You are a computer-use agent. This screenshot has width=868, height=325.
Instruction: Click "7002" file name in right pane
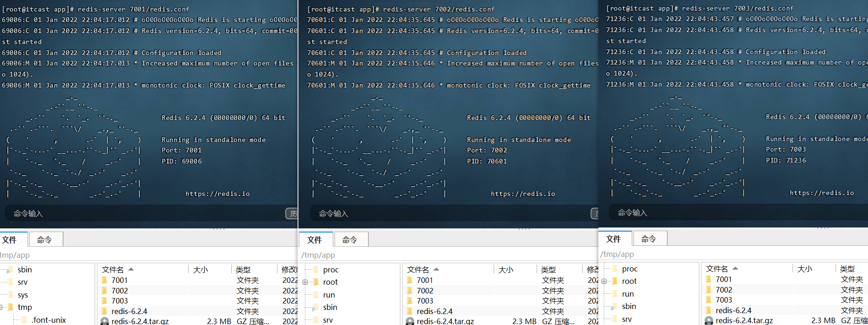[x=724, y=290]
